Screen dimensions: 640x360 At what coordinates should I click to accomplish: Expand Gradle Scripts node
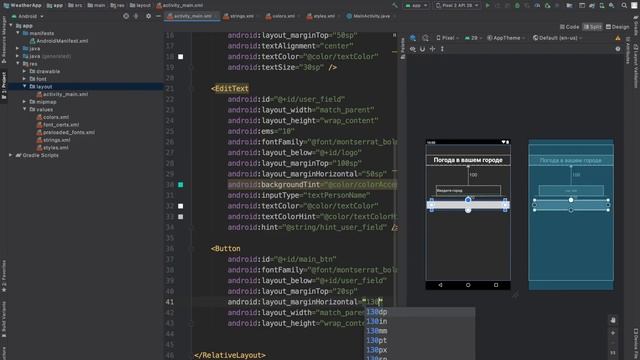click(11, 155)
